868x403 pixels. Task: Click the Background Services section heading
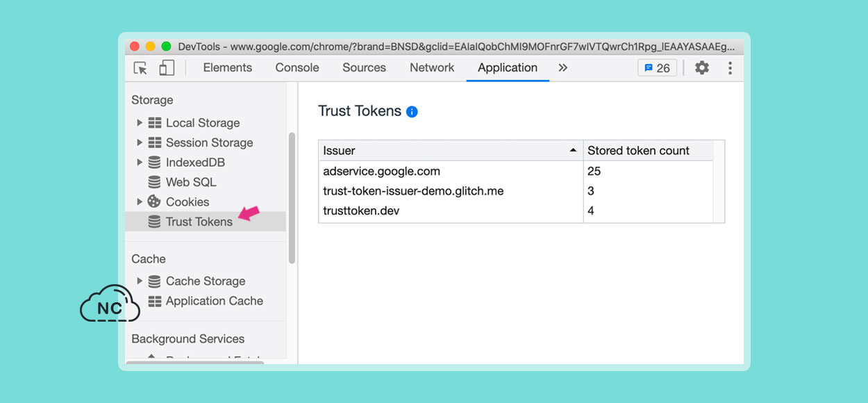pyautogui.click(x=188, y=339)
